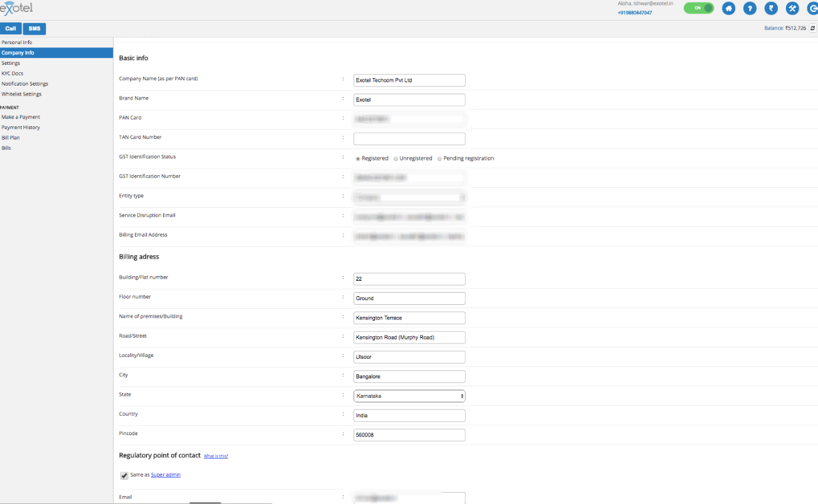Select the Registered GST status
The width and height of the screenshot is (818, 504).
(358, 158)
